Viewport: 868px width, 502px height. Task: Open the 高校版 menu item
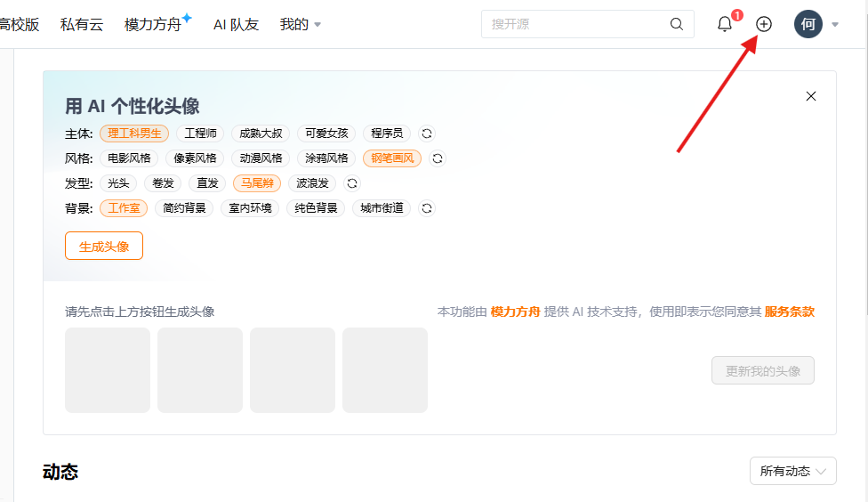click(x=19, y=24)
